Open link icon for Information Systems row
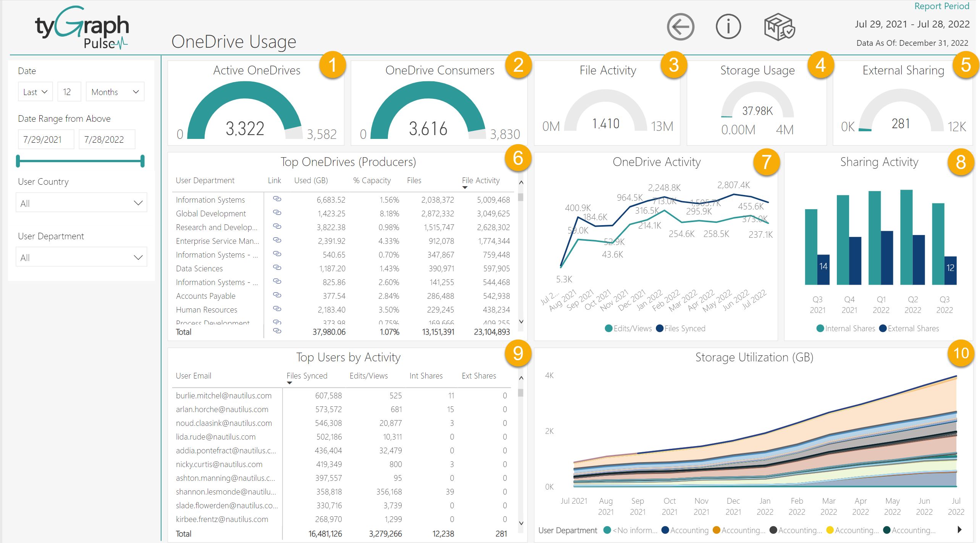Viewport: 980px width, 543px height. click(x=277, y=199)
